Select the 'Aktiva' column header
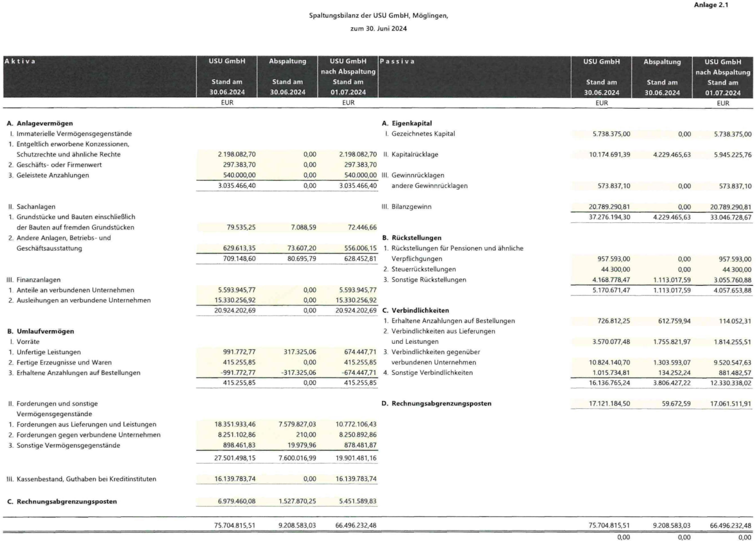 (x=20, y=61)
